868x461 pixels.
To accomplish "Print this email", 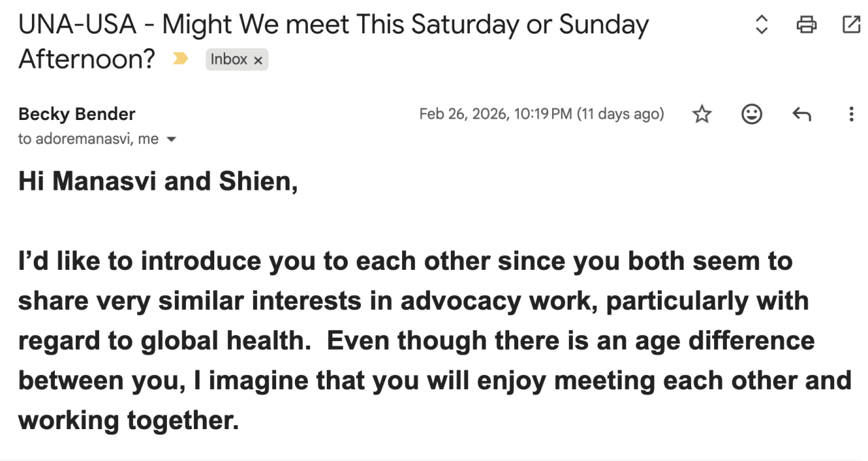I will point(806,25).
